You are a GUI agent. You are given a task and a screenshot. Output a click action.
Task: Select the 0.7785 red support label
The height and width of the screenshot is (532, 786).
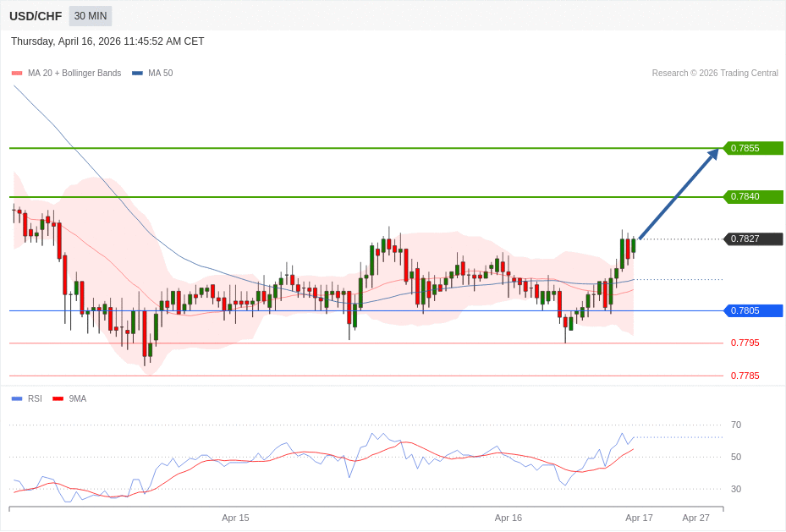pos(745,376)
